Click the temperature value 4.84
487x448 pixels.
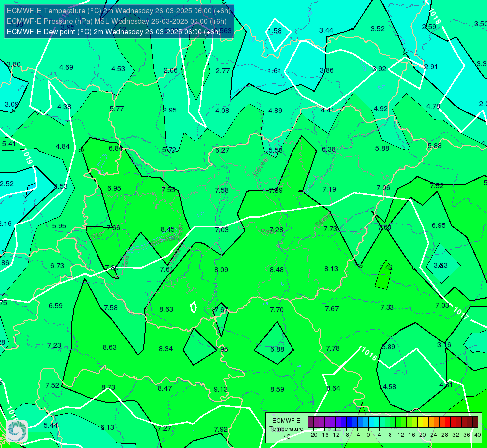point(63,146)
